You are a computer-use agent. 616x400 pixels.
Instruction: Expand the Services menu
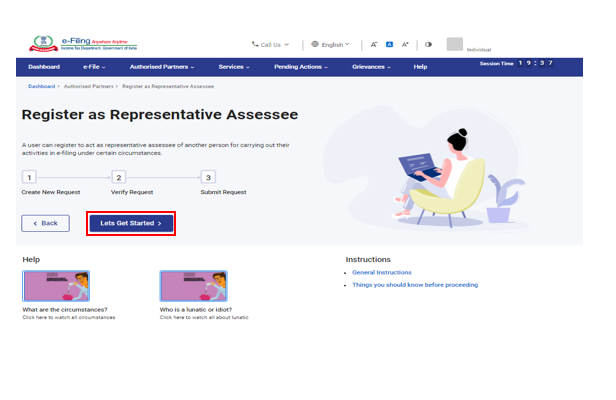click(x=234, y=67)
